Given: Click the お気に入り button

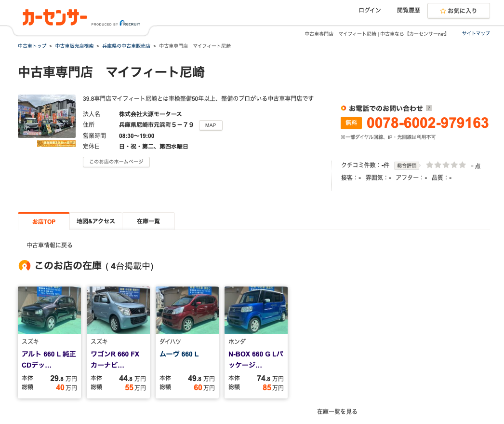Looking at the screenshot, I should click(458, 11).
